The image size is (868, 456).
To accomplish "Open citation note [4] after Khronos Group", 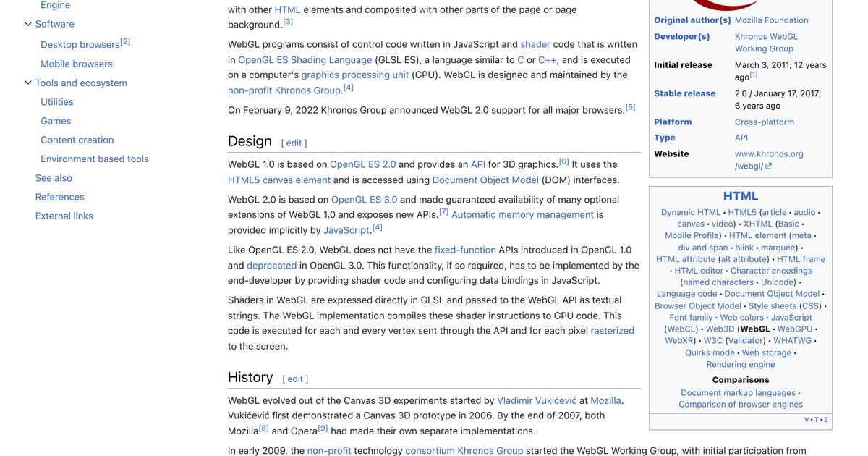I will point(349,85).
